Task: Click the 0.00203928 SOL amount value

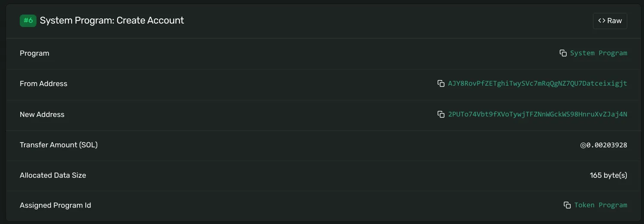Action: click(607, 145)
